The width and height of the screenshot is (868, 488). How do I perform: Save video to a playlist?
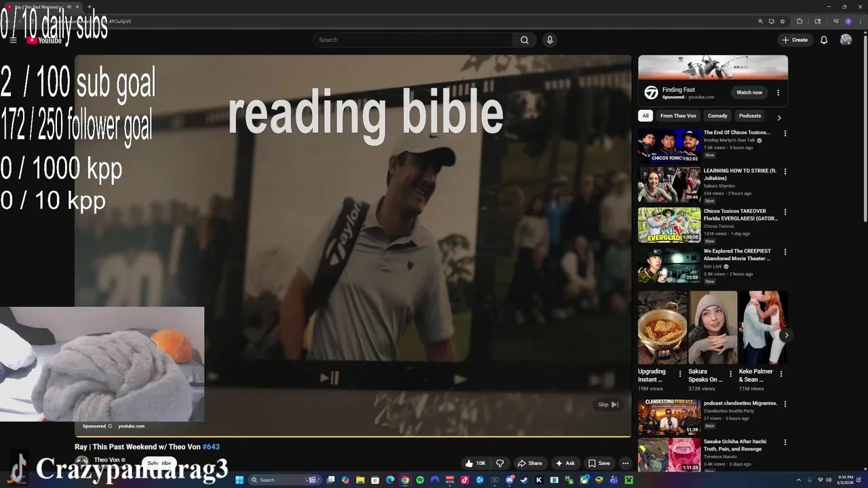(x=599, y=464)
